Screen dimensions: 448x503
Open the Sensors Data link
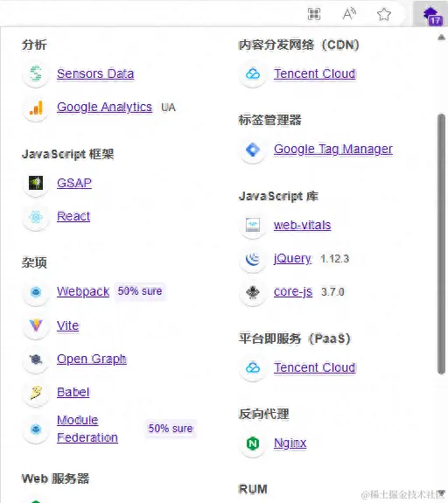[x=95, y=73]
